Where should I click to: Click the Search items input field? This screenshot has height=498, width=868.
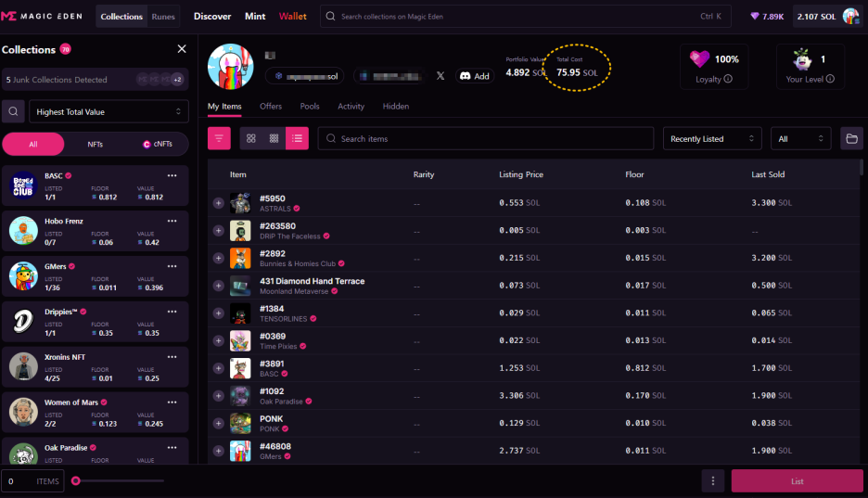click(x=486, y=138)
